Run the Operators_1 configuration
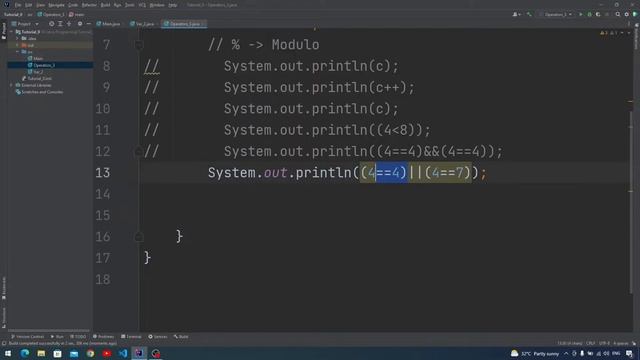 pos(581,14)
